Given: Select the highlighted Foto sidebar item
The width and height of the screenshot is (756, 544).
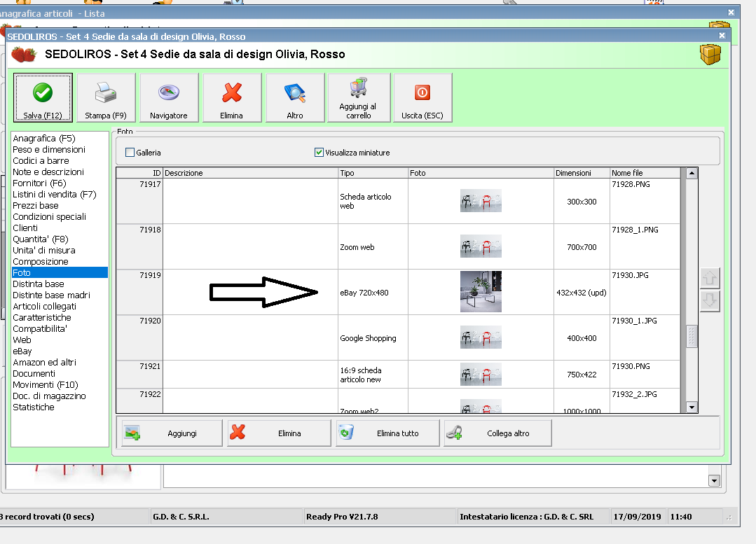Looking at the screenshot, I should pyautogui.click(x=60, y=273).
